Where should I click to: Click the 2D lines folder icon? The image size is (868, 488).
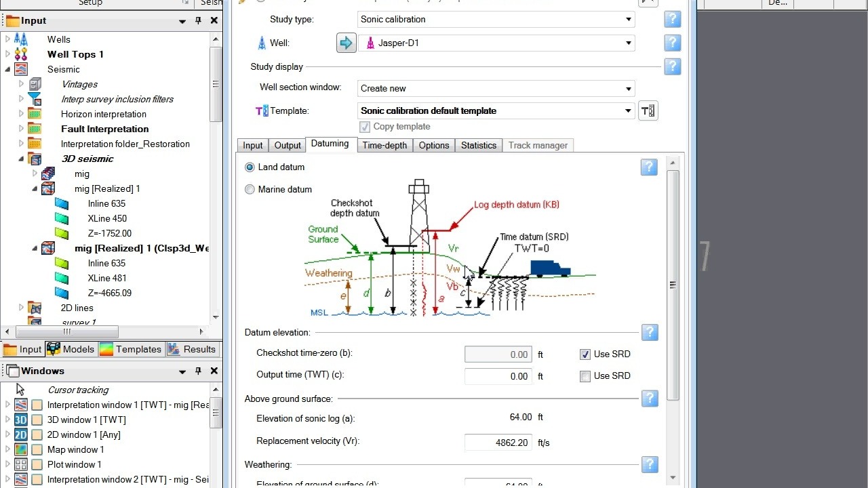tap(35, 308)
